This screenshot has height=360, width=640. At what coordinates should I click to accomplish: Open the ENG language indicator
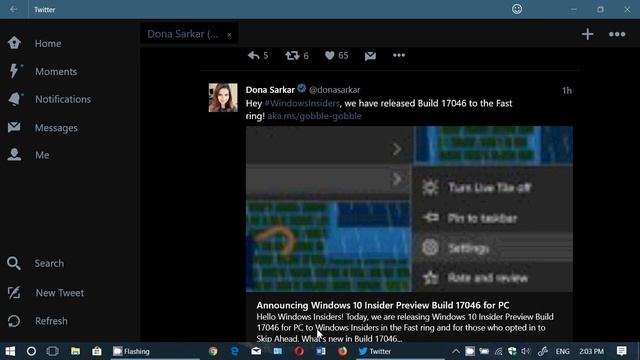(x=562, y=351)
